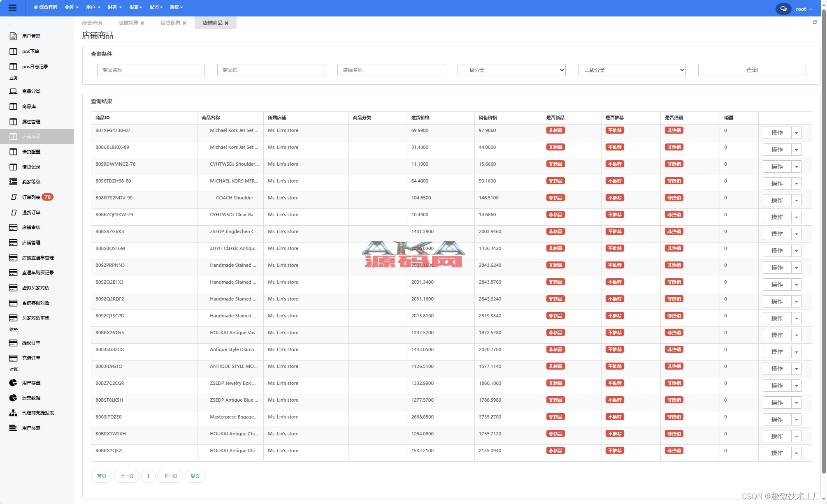Click the 商品名称 input field
This screenshot has width=827, height=504.
point(151,70)
